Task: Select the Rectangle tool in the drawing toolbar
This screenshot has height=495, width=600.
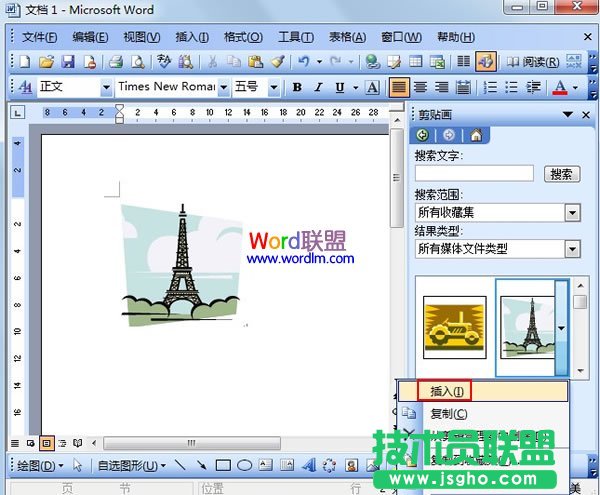Action: click(x=224, y=465)
